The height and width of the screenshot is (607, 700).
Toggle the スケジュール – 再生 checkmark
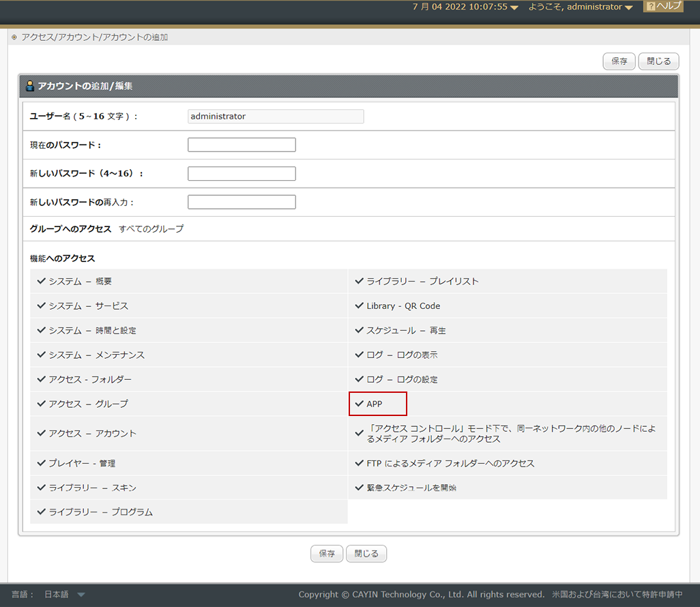[x=360, y=330]
